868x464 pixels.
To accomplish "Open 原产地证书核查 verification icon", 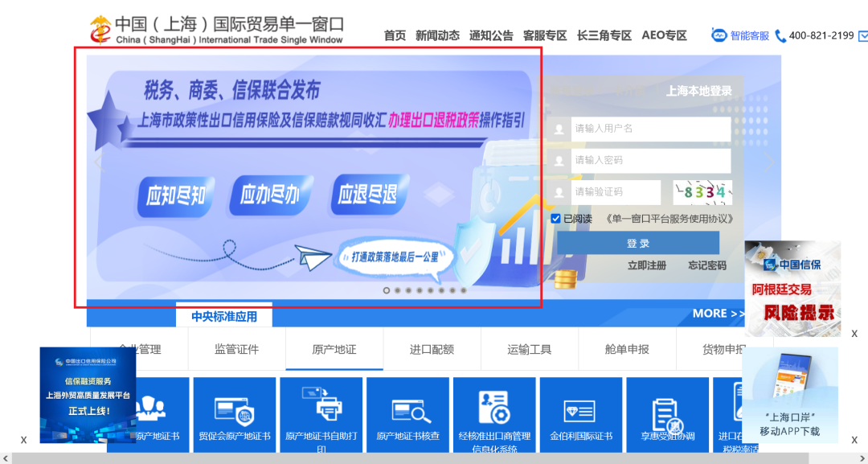I will tap(408, 412).
